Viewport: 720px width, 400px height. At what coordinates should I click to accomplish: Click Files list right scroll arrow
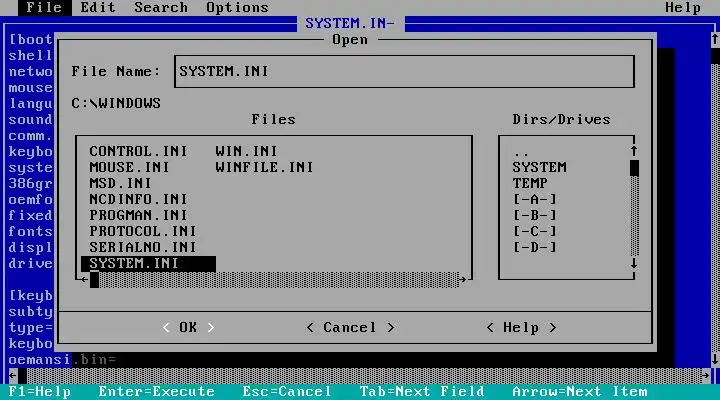pyautogui.click(x=463, y=279)
